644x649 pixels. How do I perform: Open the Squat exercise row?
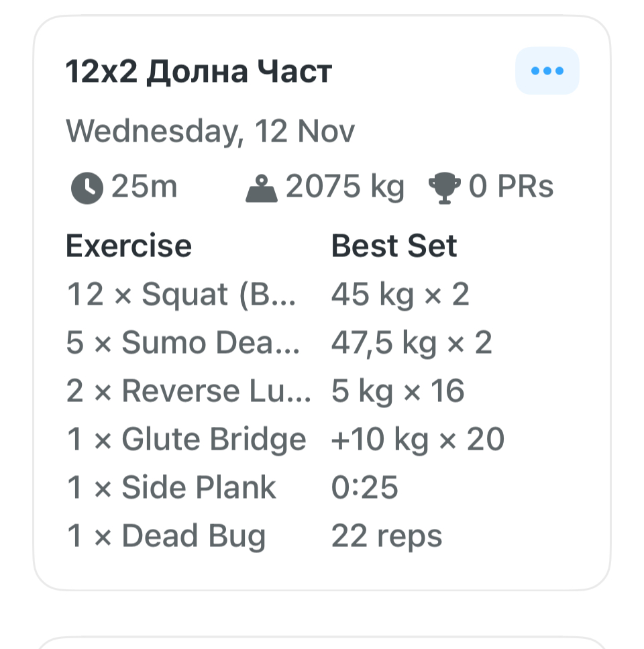[181, 295]
